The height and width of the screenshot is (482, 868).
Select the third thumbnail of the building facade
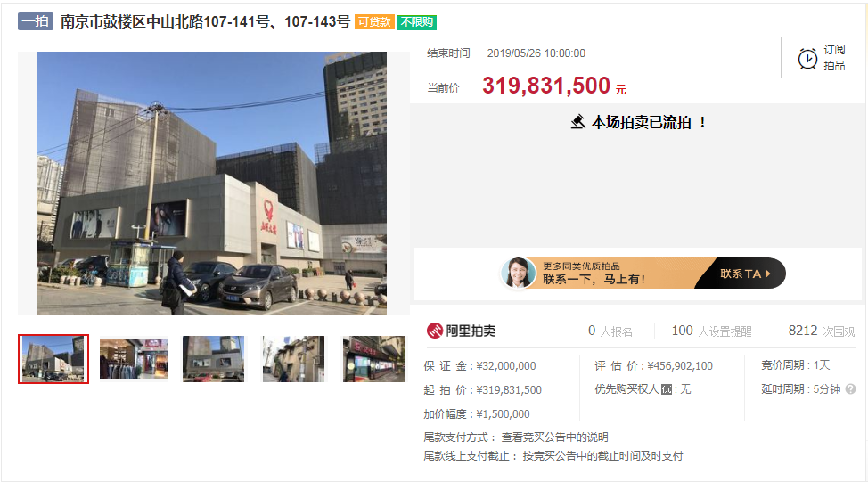(213, 359)
